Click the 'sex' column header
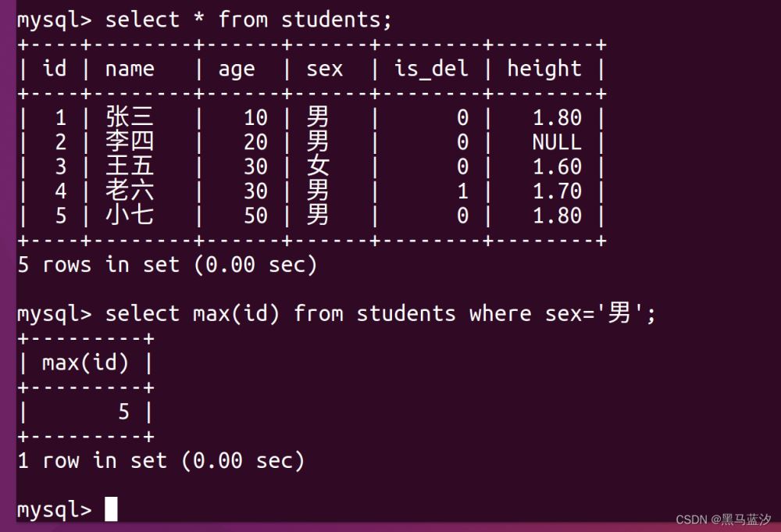 point(324,69)
